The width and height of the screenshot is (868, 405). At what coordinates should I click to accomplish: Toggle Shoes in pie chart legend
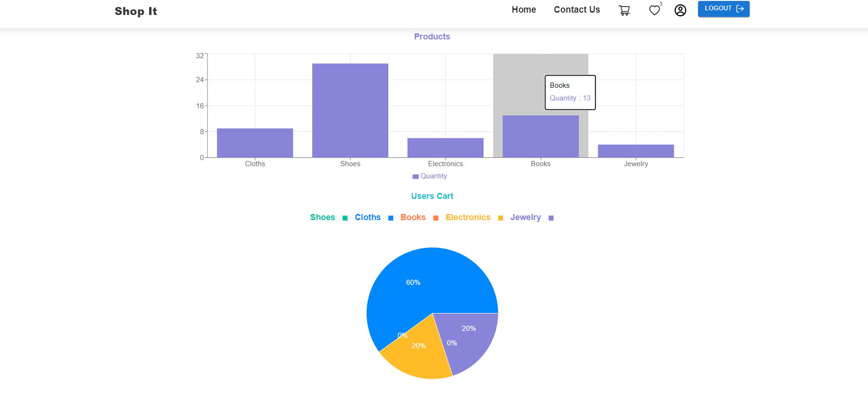[x=323, y=217]
